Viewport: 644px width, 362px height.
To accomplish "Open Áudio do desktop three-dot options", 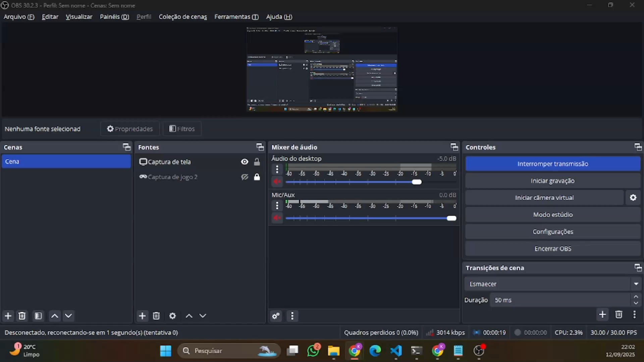I will point(277,169).
